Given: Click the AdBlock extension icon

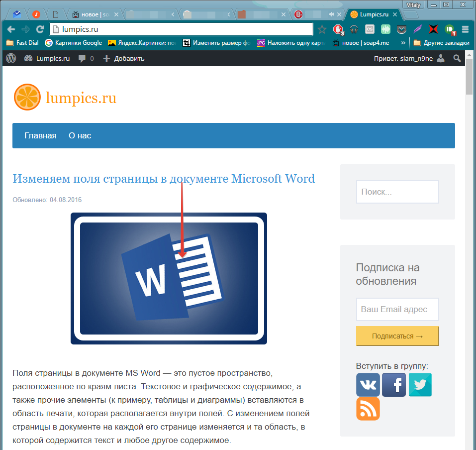Looking at the screenshot, I should coord(338,29).
